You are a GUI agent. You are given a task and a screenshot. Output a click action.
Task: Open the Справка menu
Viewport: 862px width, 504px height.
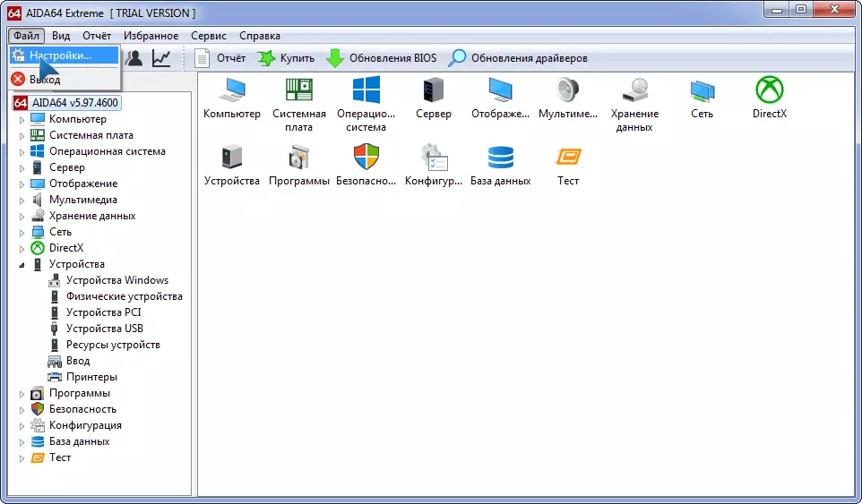point(260,36)
